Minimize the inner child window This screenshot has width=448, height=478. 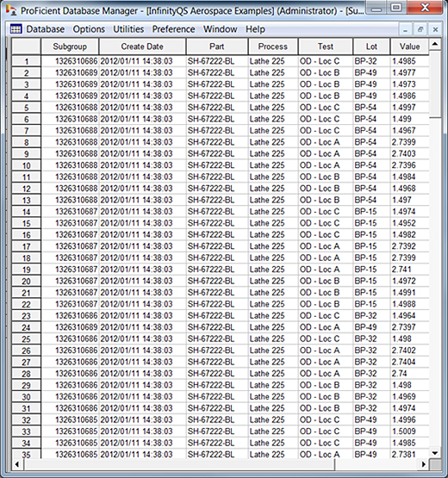(405, 29)
